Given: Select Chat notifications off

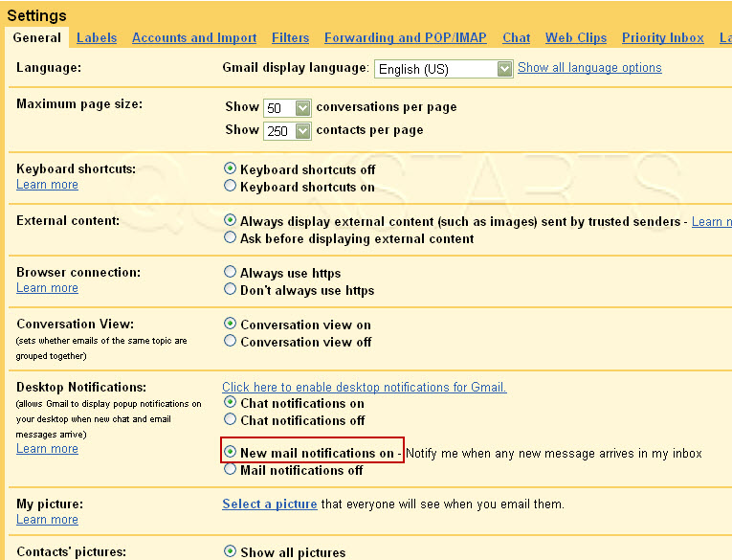Looking at the screenshot, I should point(230,419).
